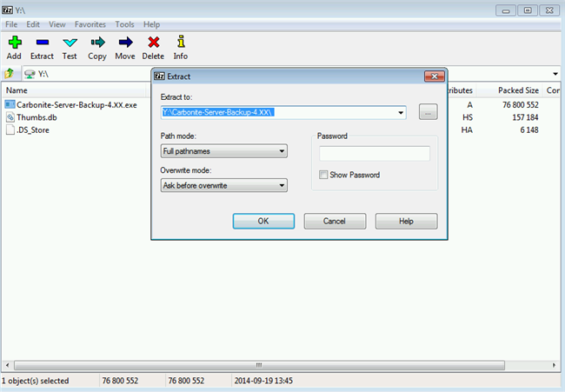Click the Thumbs.db file icon
The height and width of the screenshot is (392, 565).
pos(10,117)
